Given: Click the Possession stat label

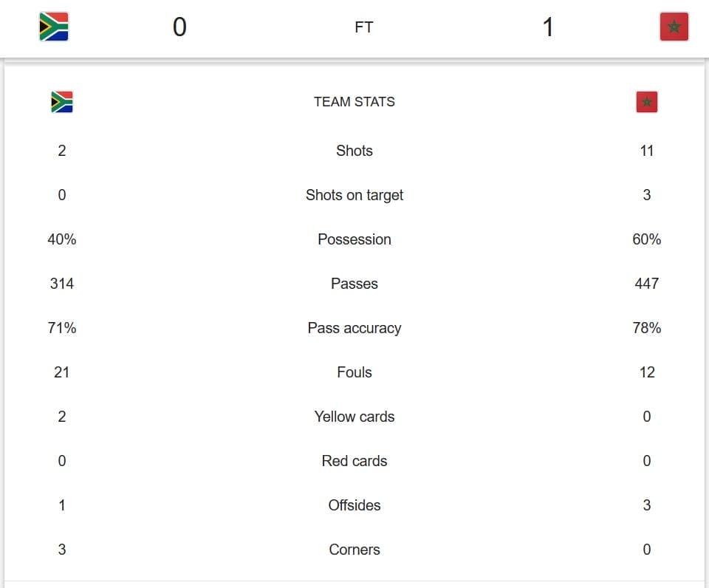Looking at the screenshot, I should 354,239.
